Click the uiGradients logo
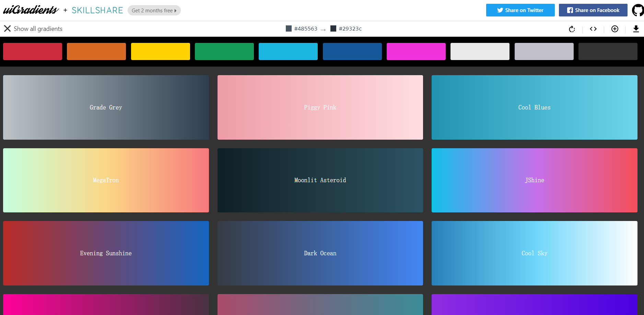This screenshot has height=315, width=644. pos(31,10)
